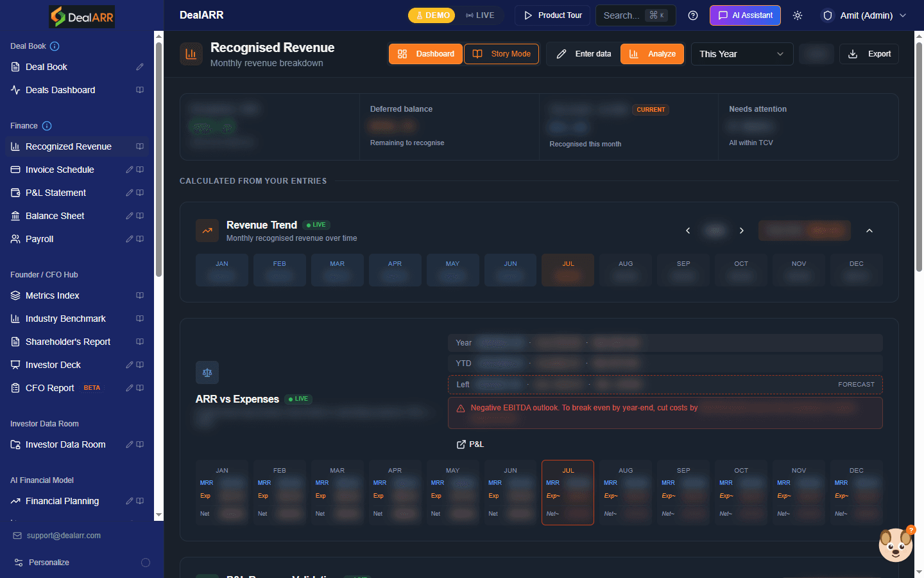Open Payroll page
Screen dimensions: 924x578
tap(39, 239)
